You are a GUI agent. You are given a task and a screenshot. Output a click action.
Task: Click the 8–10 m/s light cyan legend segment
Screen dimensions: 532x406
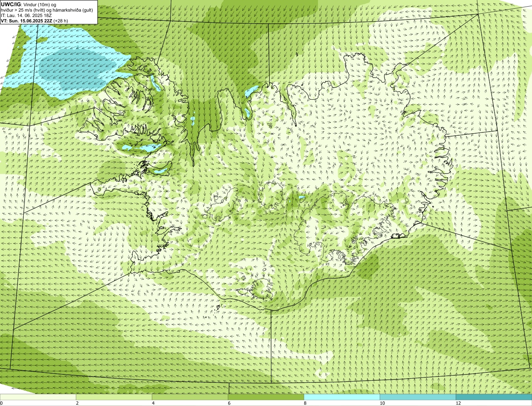(342, 397)
